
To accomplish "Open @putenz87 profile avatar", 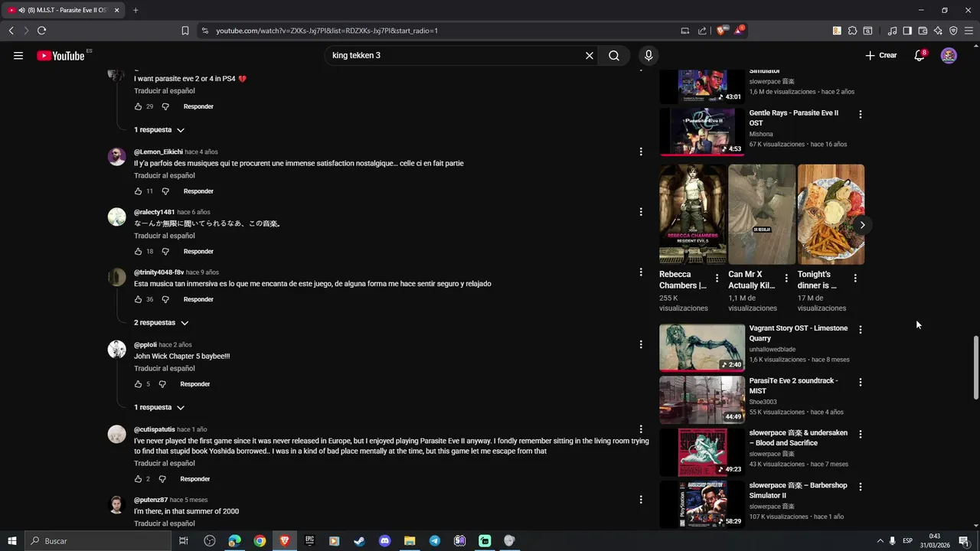I will point(116,505).
